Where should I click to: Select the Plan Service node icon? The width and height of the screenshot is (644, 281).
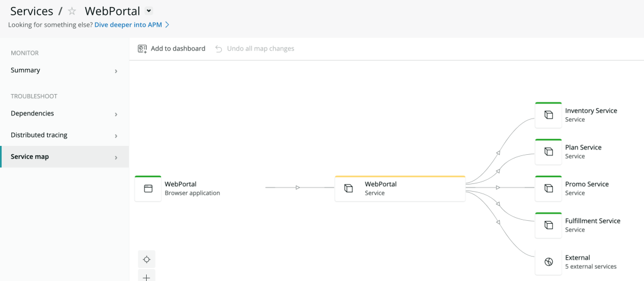click(x=549, y=152)
